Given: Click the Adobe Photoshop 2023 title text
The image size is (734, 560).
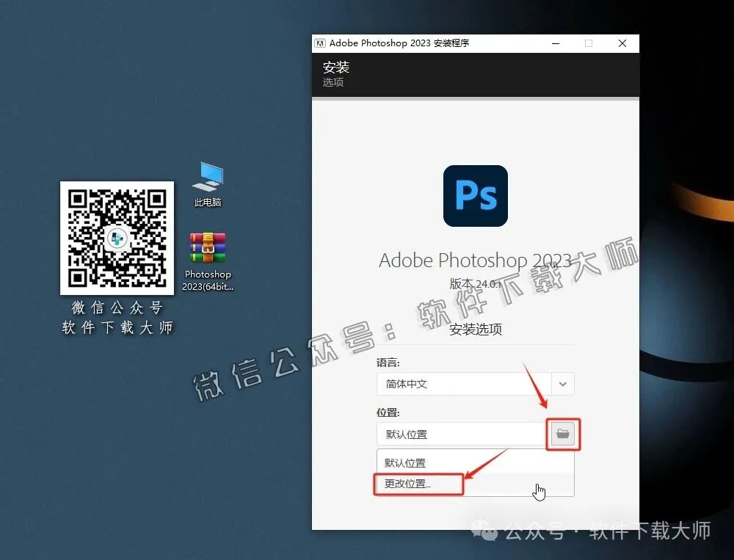Looking at the screenshot, I should point(475,261).
